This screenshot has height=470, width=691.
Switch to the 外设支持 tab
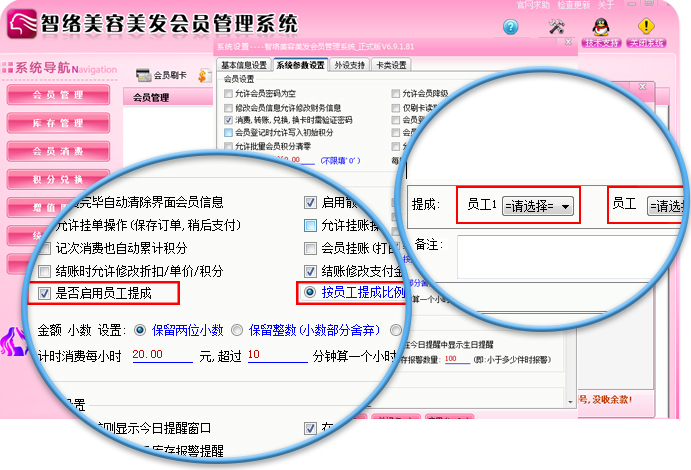click(349, 65)
